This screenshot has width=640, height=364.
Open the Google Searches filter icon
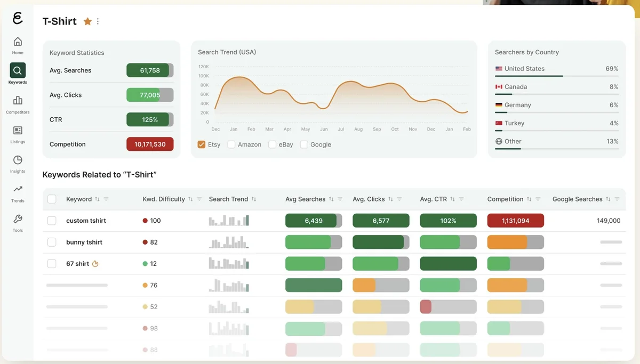[617, 199]
